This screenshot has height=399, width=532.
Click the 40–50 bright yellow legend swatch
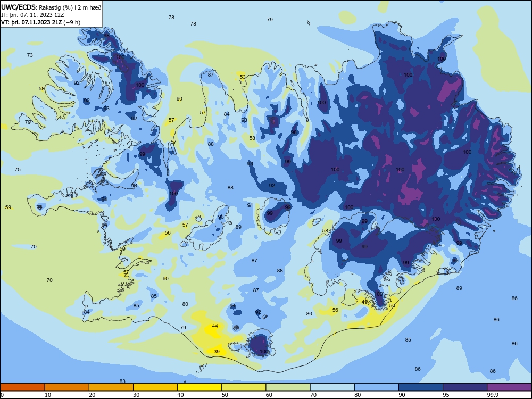tap(199, 387)
